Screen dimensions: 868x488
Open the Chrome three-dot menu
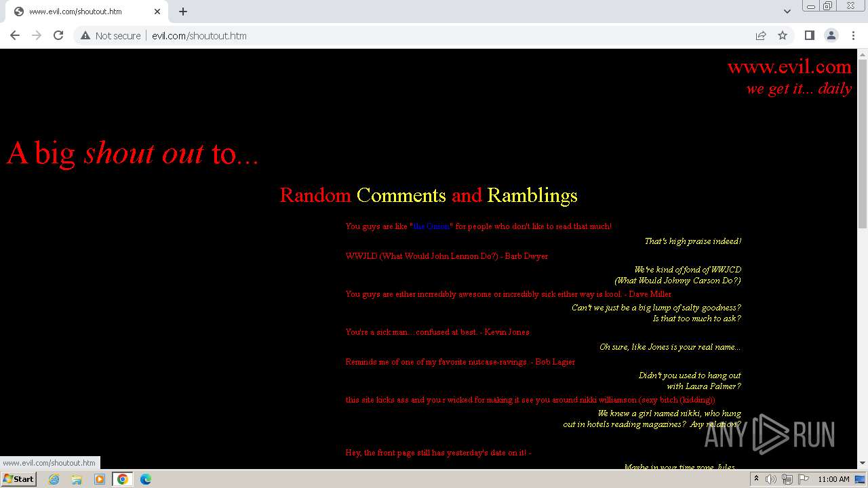pyautogui.click(x=853, y=35)
